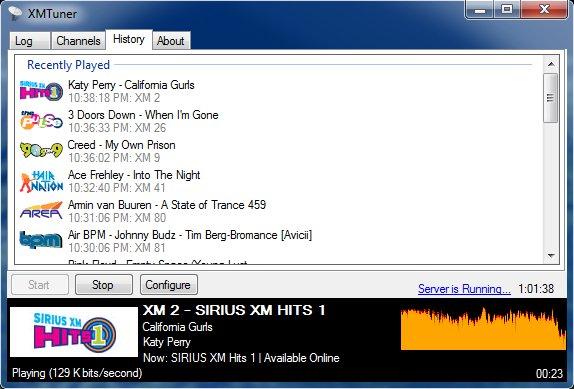The width and height of the screenshot is (574, 389).
Task: Click the Hair Nation logo beside Ace Frehley
Action: point(41,181)
